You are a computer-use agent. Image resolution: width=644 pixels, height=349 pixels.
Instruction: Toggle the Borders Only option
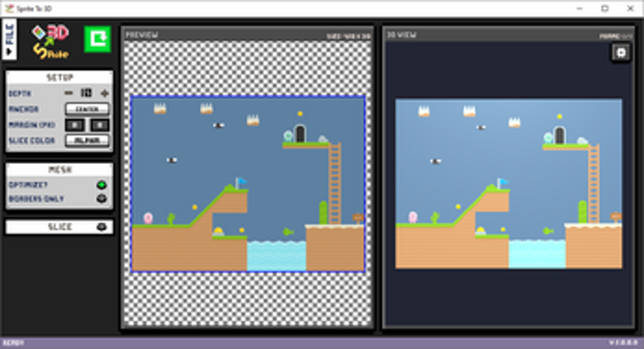tap(101, 199)
